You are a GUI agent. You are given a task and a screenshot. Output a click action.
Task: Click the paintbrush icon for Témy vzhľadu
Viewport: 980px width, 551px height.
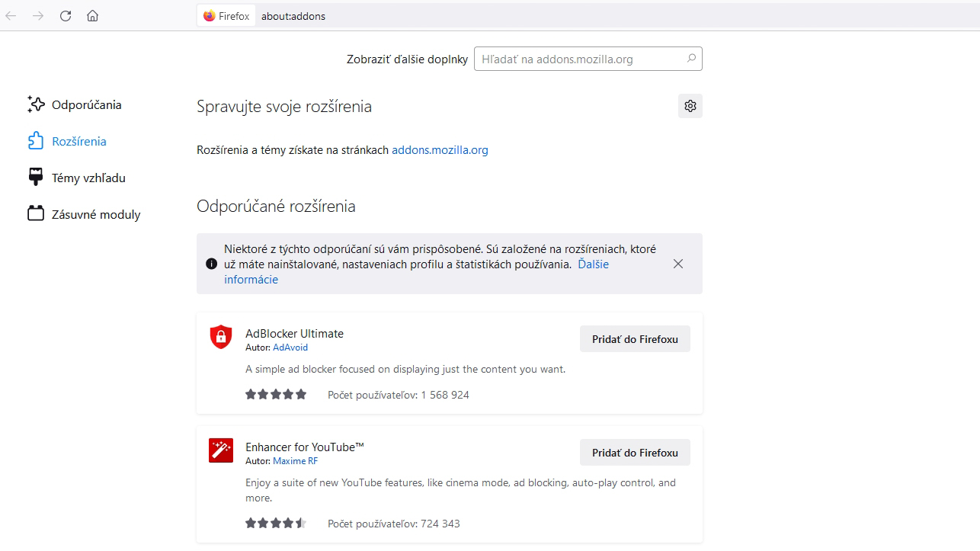pyautogui.click(x=36, y=178)
